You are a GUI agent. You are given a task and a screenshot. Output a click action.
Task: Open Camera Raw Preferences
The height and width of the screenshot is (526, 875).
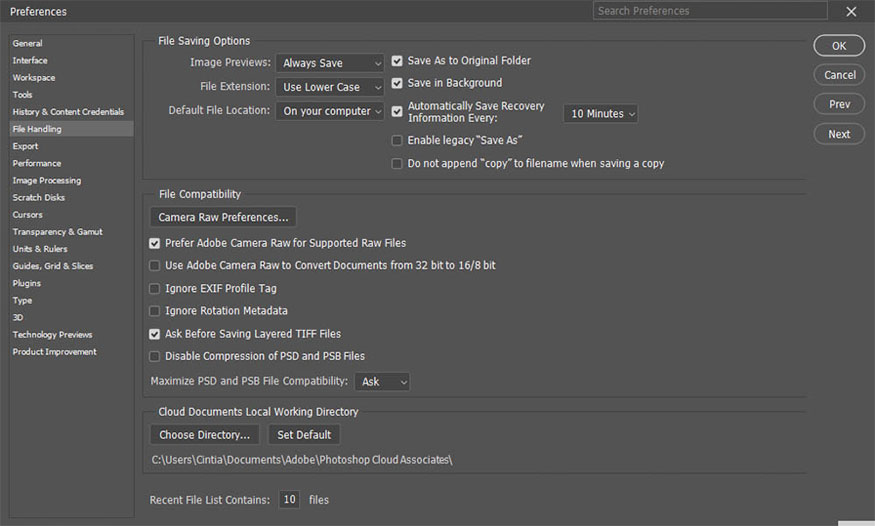pyautogui.click(x=223, y=217)
